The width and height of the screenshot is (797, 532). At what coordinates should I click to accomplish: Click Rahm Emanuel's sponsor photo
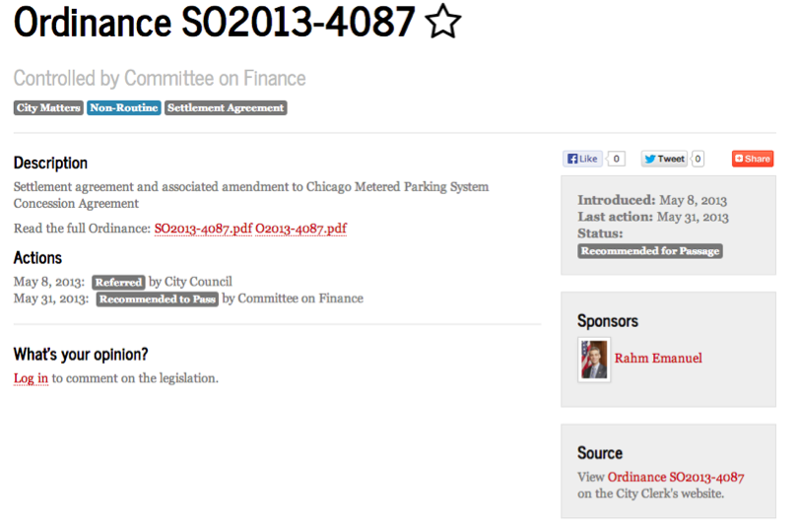click(x=594, y=360)
